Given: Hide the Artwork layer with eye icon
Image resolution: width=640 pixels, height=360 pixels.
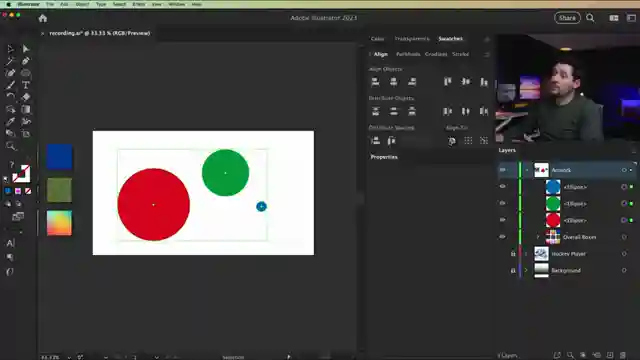Looking at the screenshot, I should click(502, 170).
